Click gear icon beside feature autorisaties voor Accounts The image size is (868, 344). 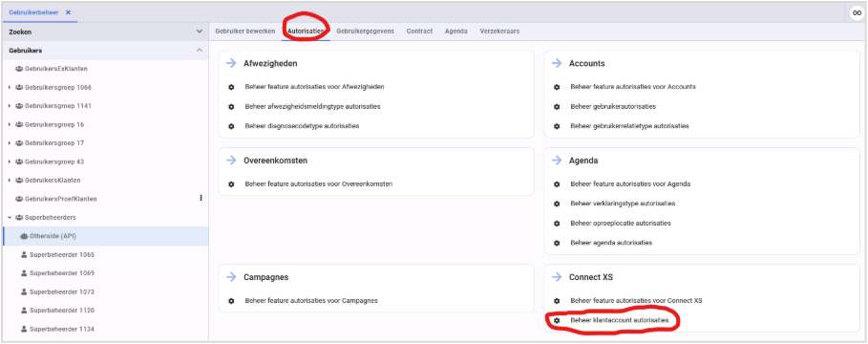coord(557,87)
